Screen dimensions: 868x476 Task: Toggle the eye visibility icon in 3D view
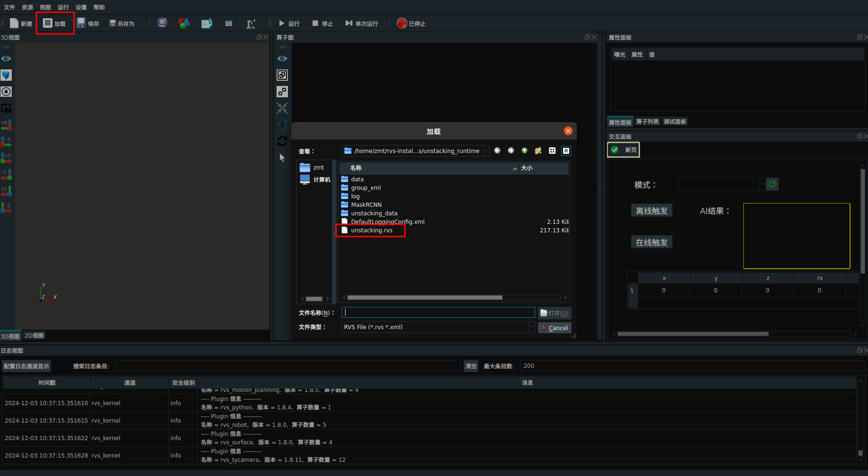click(6, 59)
